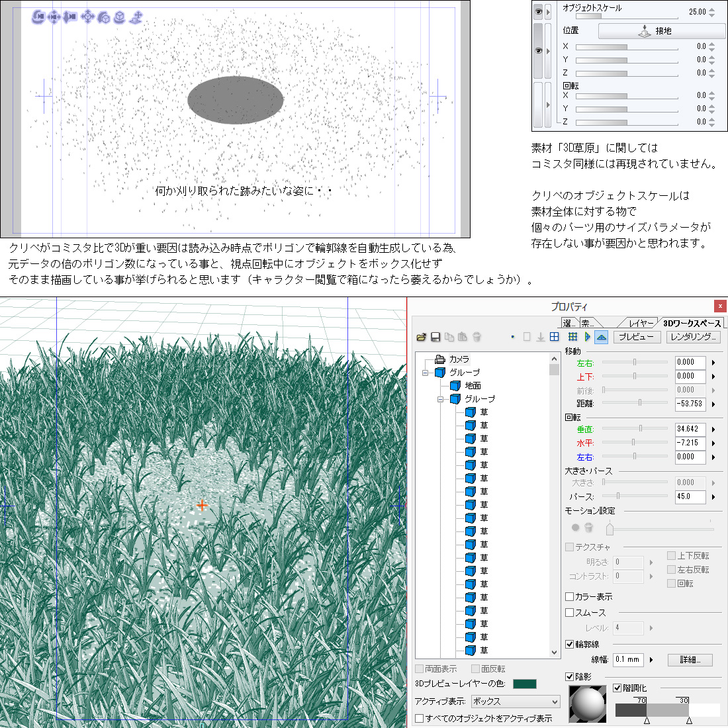Click the camera rotate icon in viewport
The height and width of the screenshot is (728, 728).
[x=38, y=17]
